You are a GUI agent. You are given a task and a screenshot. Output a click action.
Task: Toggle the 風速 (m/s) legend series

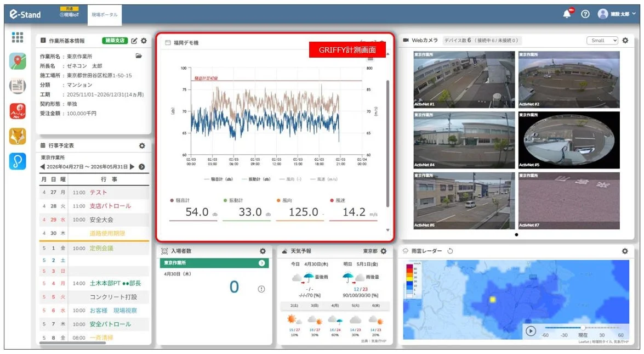tap(323, 179)
